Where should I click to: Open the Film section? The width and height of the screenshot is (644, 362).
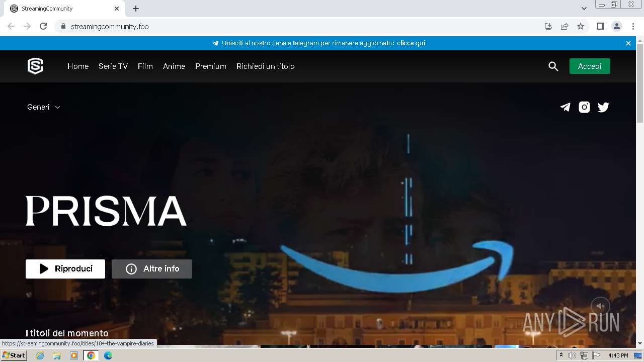pos(145,66)
